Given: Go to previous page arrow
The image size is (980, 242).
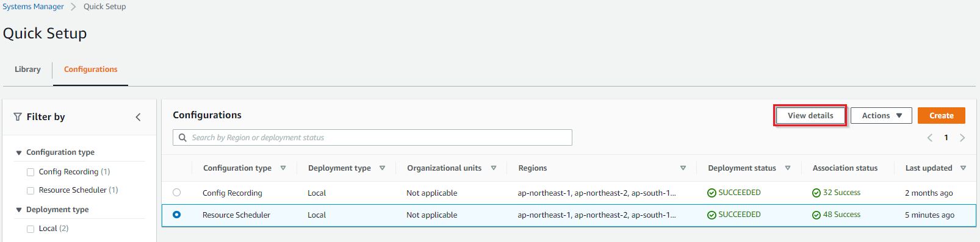Looking at the screenshot, I should [930, 138].
